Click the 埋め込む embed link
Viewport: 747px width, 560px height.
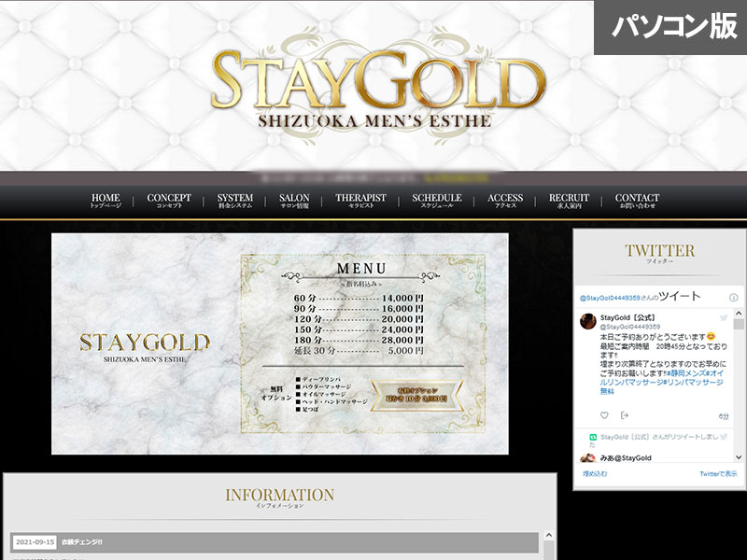point(595,474)
